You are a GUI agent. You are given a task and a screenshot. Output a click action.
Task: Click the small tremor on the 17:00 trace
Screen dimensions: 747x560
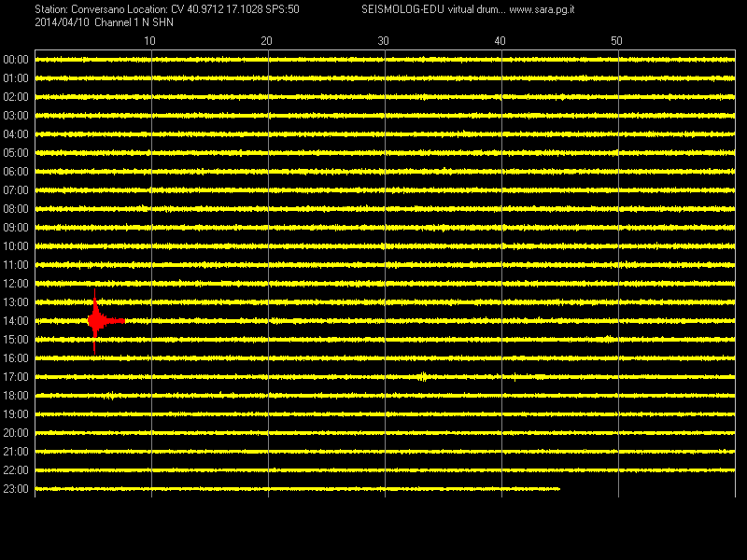point(423,377)
